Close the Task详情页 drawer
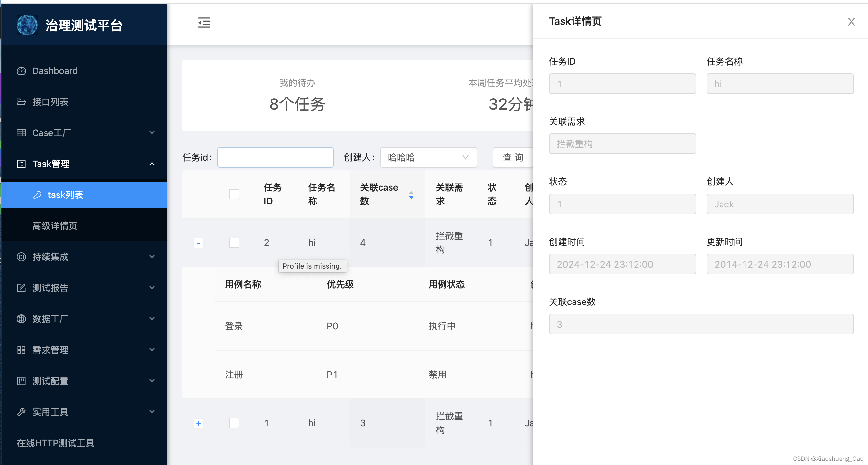This screenshot has height=465, width=868. click(851, 22)
